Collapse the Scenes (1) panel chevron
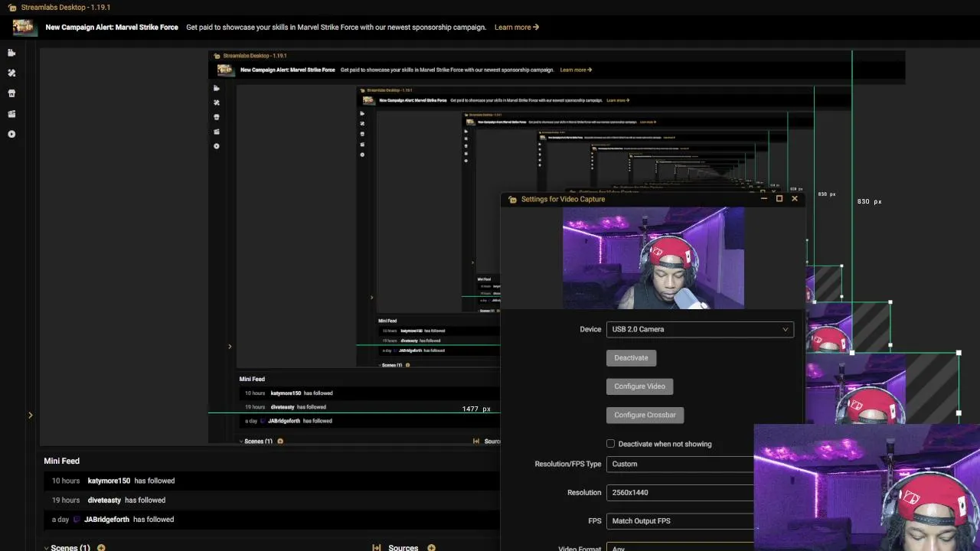Image resolution: width=980 pixels, height=551 pixels. tap(46, 548)
